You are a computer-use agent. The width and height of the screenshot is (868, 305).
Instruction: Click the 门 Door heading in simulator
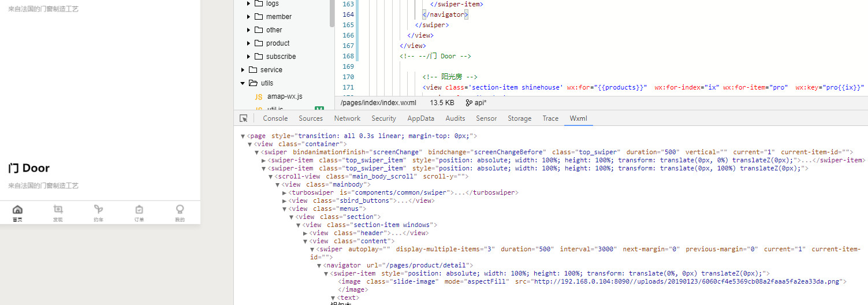click(29, 168)
